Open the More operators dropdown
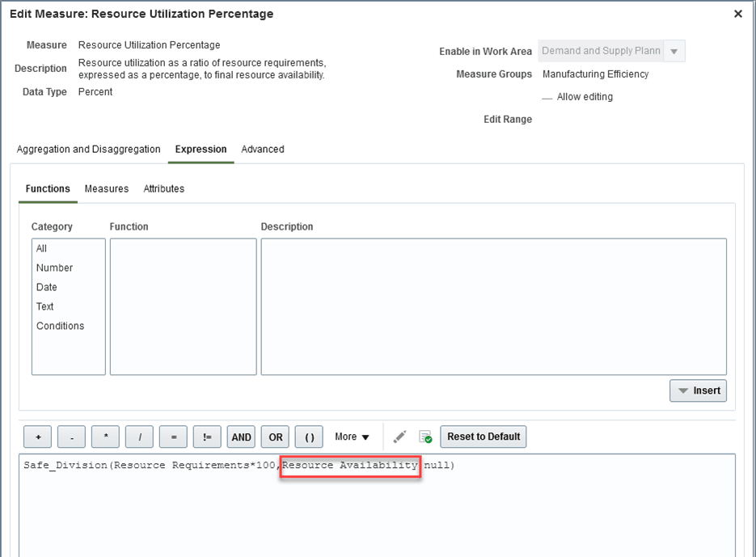Image resolution: width=756 pixels, height=557 pixels. click(x=352, y=437)
